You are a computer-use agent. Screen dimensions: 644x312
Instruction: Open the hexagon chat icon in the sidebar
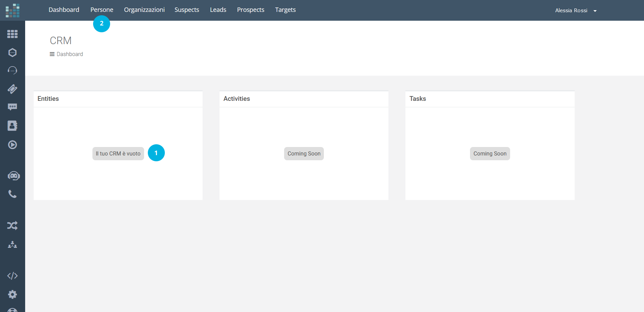pyautogui.click(x=13, y=52)
